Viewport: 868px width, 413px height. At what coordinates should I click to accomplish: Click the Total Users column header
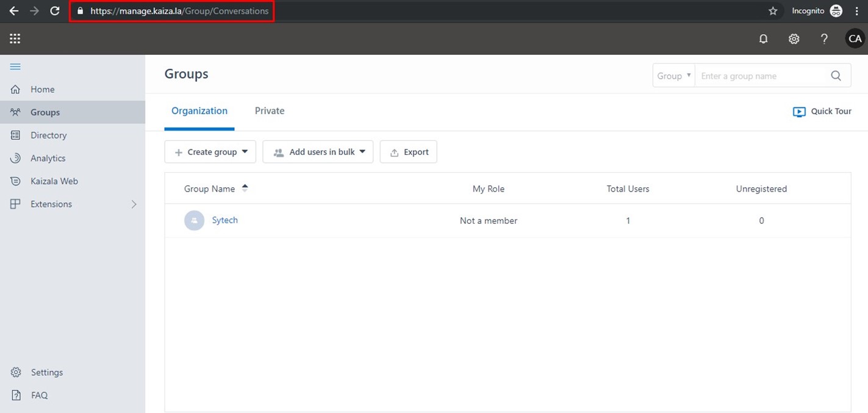click(628, 189)
